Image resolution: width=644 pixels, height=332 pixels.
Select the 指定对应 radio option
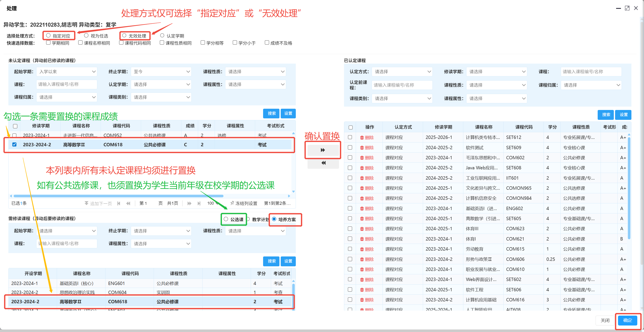click(48, 35)
